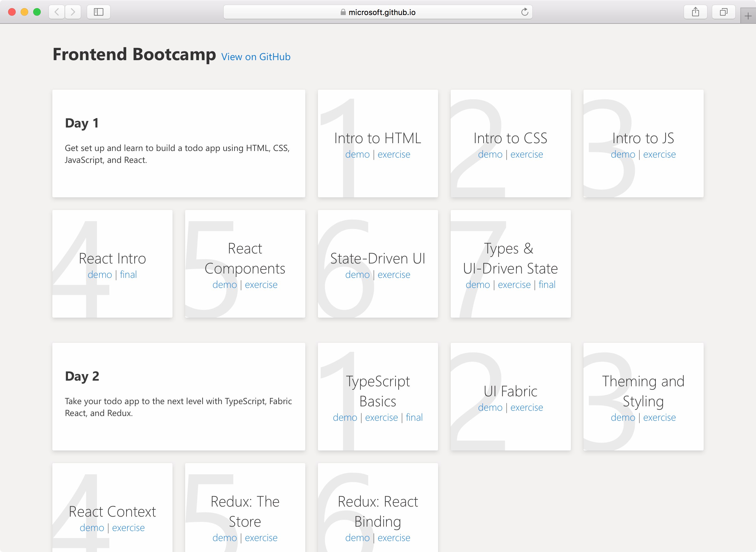Click the React Components card title

tap(245, 258)
